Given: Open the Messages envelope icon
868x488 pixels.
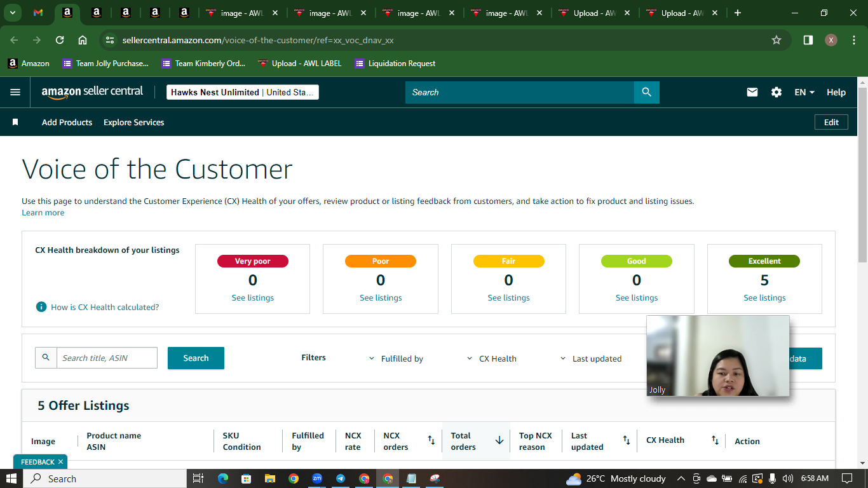Looking at the screenshot, I should click(x=752, y=92).
